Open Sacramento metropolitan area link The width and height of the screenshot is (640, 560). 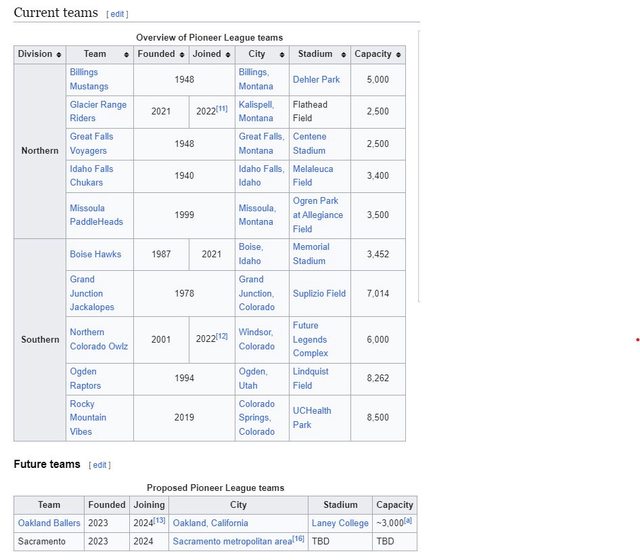pyautogui.click(x=231, y=541)
